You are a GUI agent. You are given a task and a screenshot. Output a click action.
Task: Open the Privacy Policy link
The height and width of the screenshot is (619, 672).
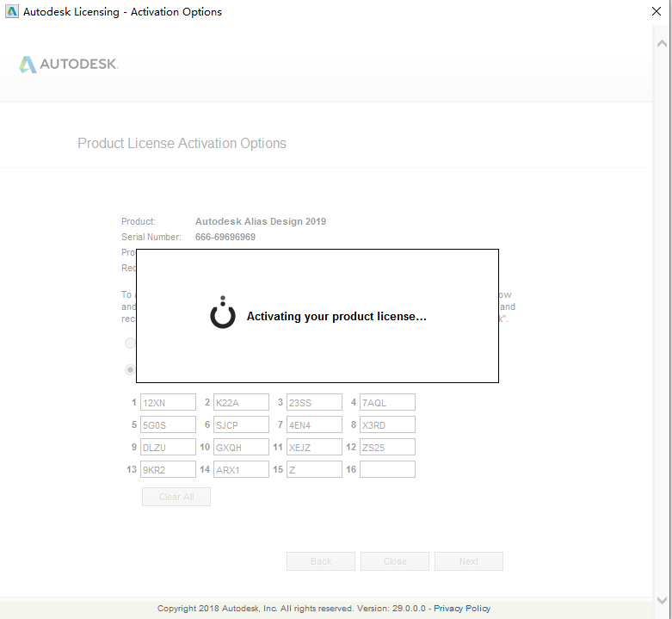click(x=462, y=609)
